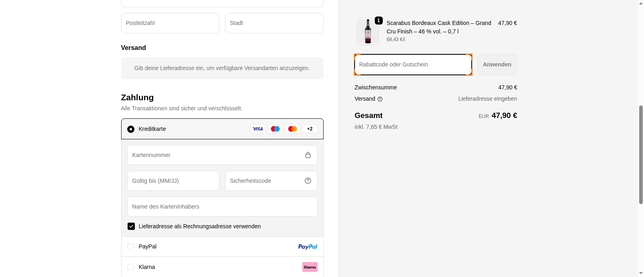Select the Kreditkarte payment option
The width and height of the screenshot is (644, 277).
(131, 129)
